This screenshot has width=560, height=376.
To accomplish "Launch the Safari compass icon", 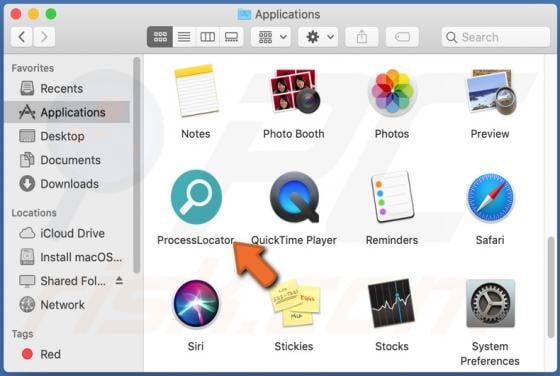I will click(x=490, y=197).
